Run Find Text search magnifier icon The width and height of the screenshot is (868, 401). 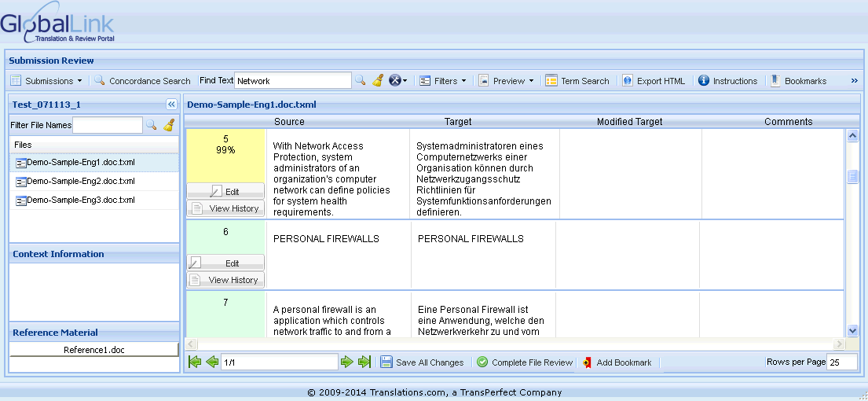click(x=361, y=81)
